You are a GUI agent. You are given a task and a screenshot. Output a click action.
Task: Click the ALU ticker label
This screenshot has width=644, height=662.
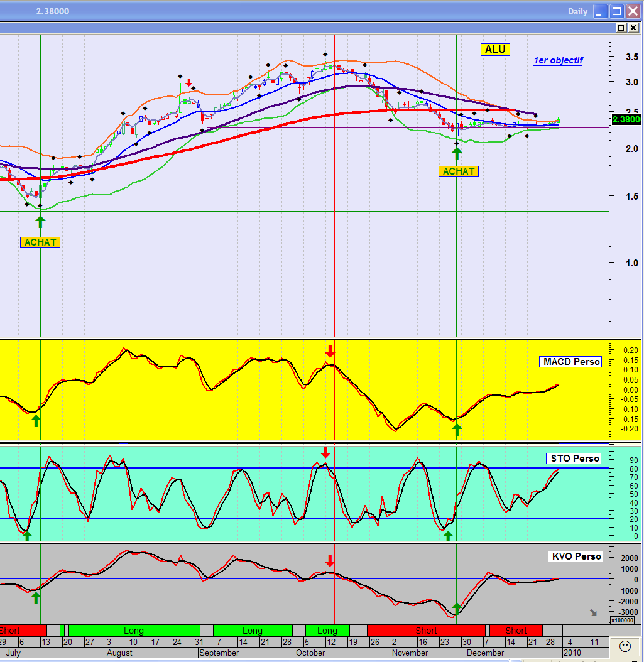pyautogui.click(x=495, y=50)
